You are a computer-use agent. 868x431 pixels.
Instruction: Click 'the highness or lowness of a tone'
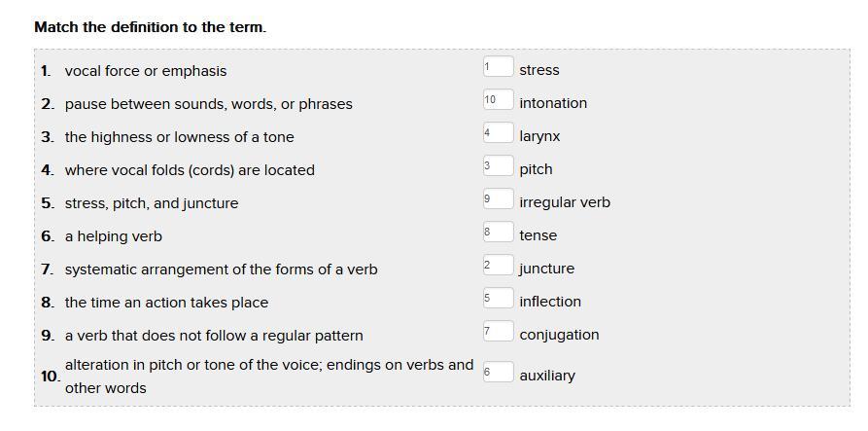pos(180,137)
